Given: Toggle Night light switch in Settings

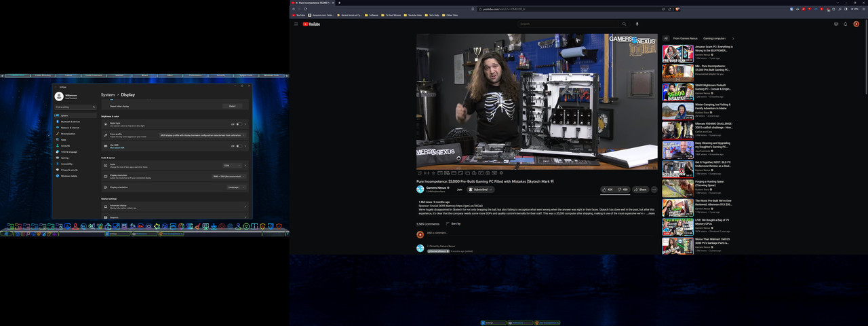Looking at the screenshot, I should [x=239, y=124].
